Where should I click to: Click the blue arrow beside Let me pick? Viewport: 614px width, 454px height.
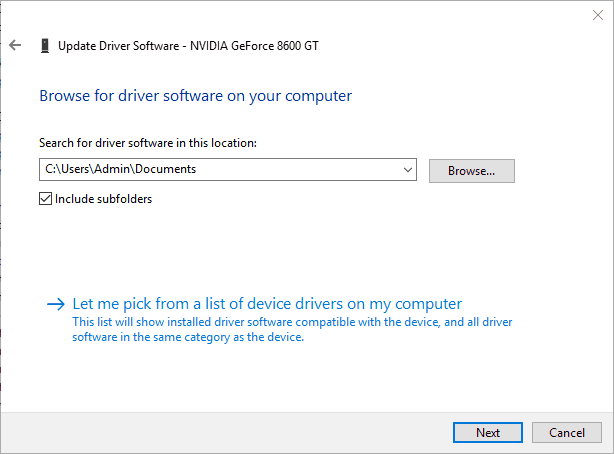coord(56,304)
